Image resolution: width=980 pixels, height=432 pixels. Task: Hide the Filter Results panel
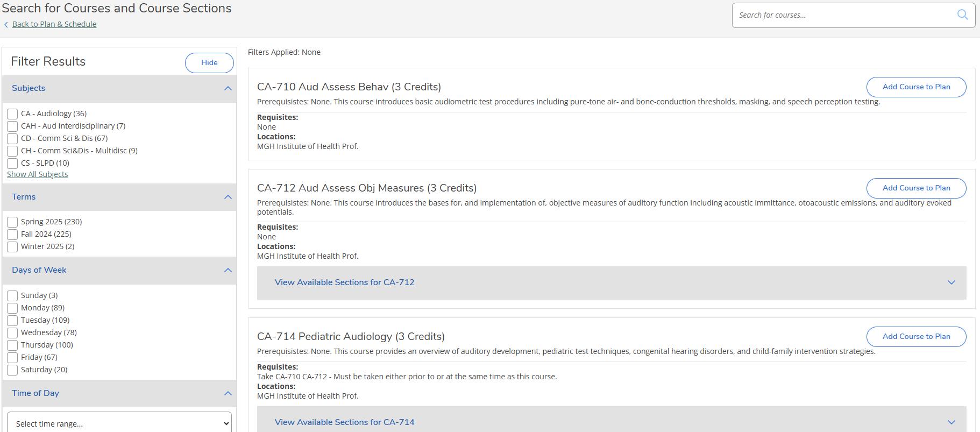point(209,62)
